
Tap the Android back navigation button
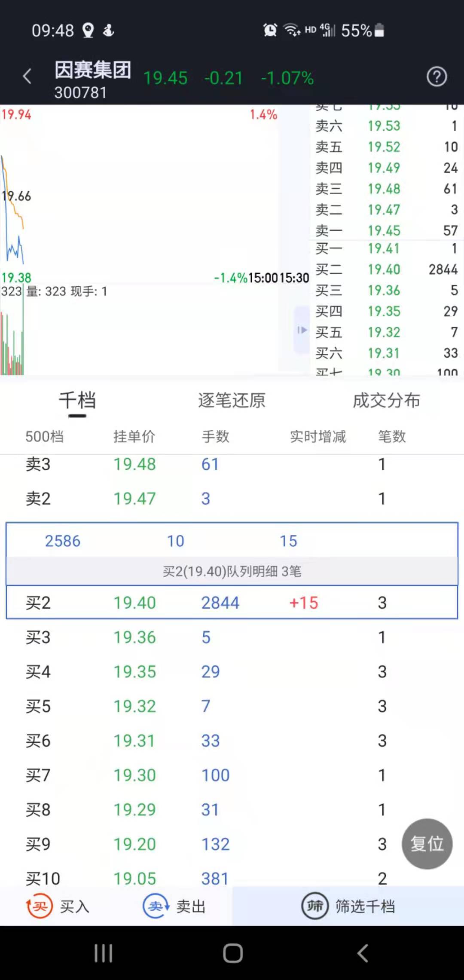point(363,953)
